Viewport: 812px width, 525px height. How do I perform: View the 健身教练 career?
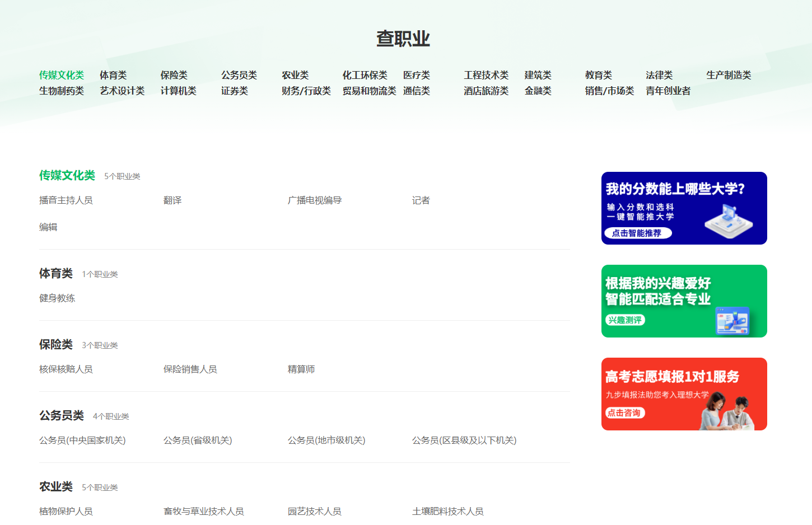click(x=57, y=298)
